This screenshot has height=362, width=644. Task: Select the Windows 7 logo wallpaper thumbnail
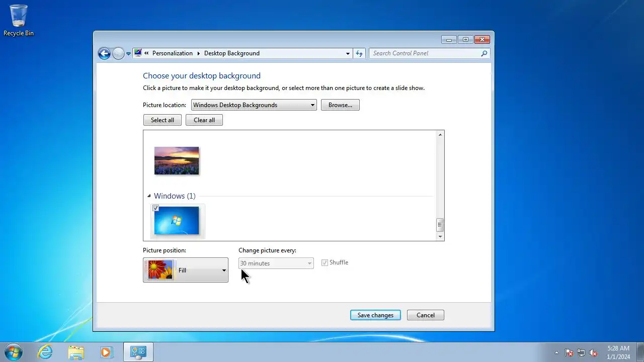pos(177,221)
